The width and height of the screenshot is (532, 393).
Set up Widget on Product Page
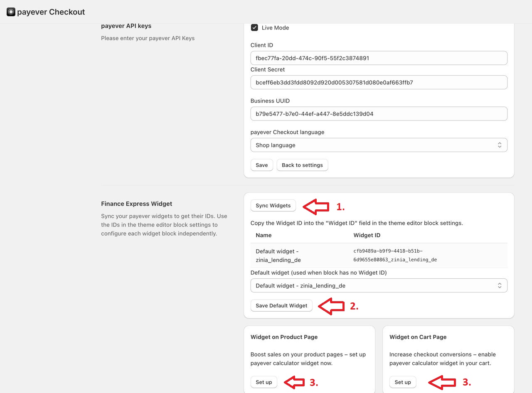(264, 382)
